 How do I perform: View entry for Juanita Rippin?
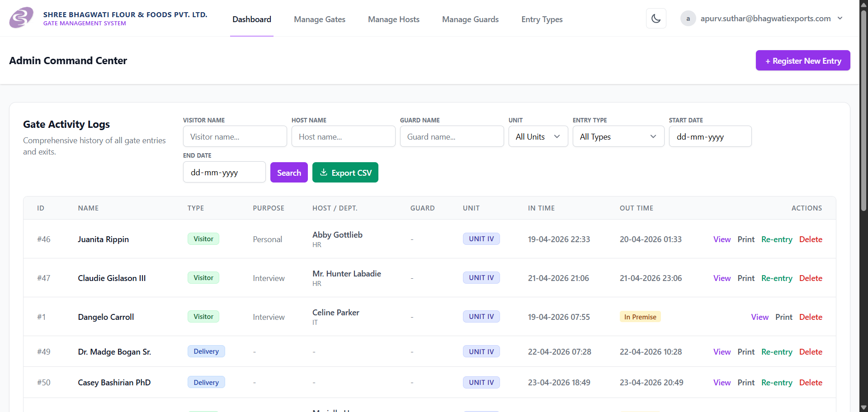pyautogui.click(x=722, y=239)
